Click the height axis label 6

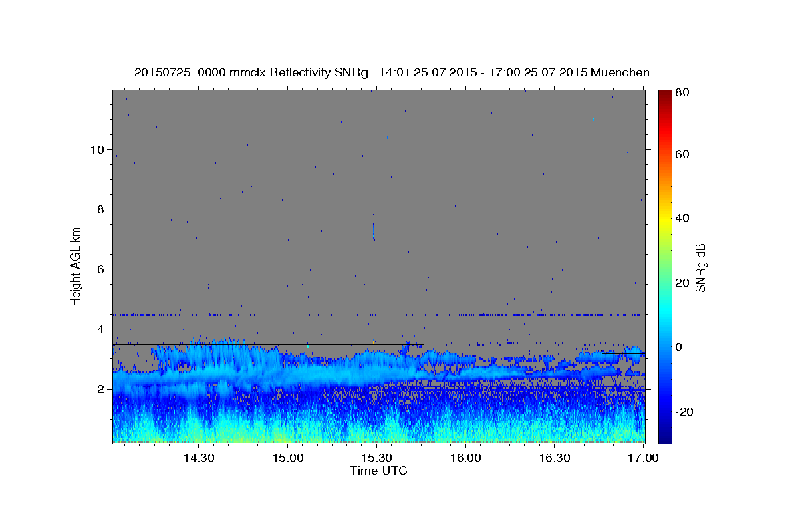(100, 269)
